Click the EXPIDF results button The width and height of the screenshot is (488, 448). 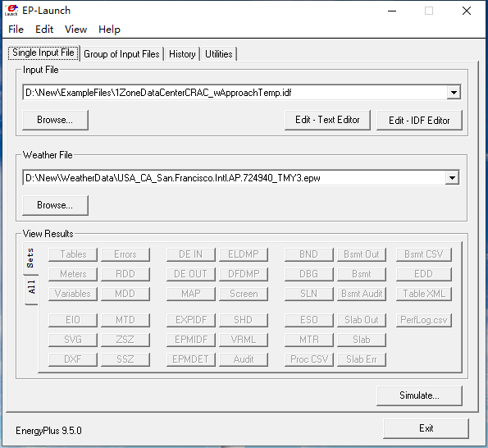click(191, 320)
